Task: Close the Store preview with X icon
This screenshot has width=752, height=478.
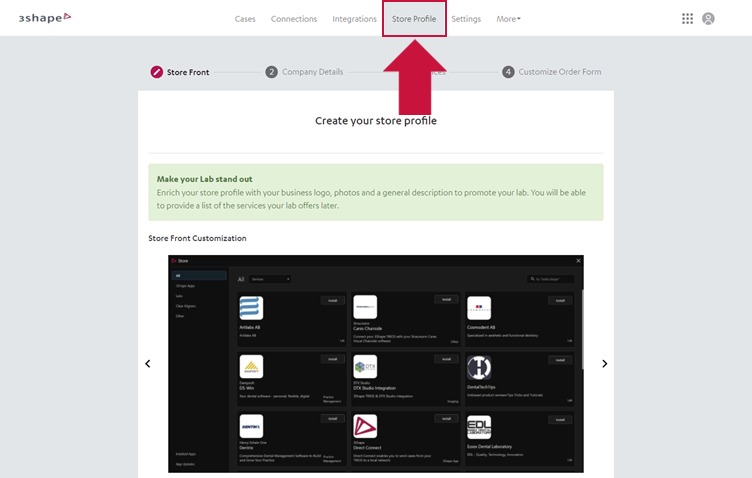Action: tap(578, 261)
